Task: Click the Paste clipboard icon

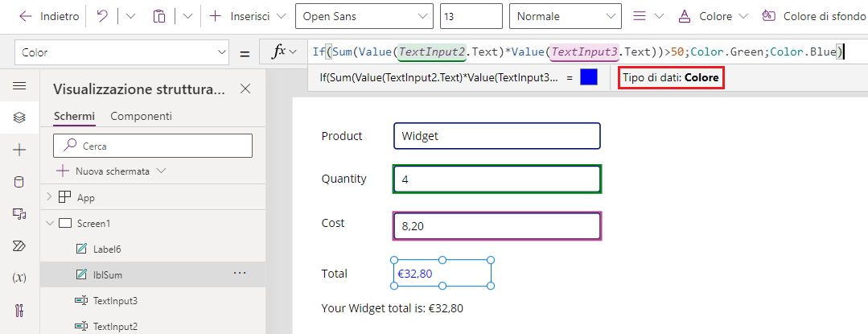Action: (159, 16)
